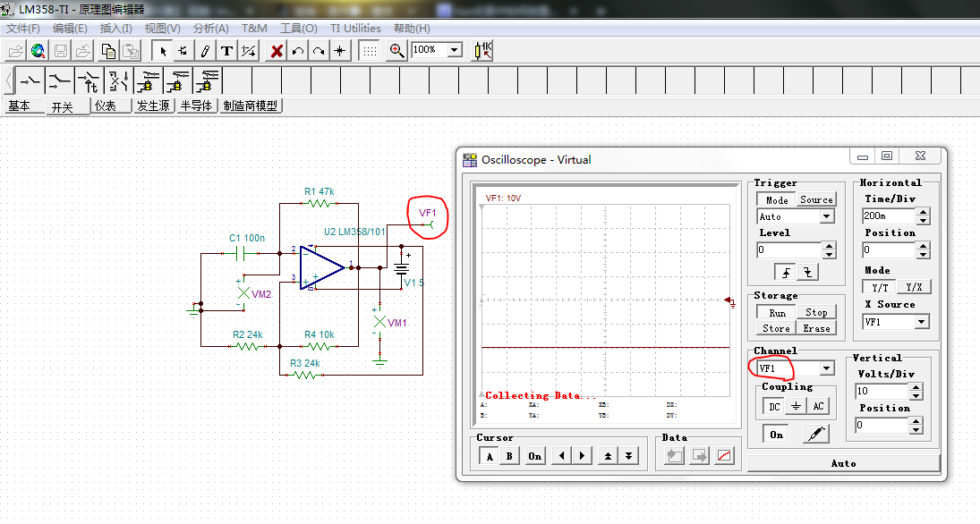Expand the Trigger mode Auto dropdown
Viewport: 980px width, 524px height.
coord(826,216)
